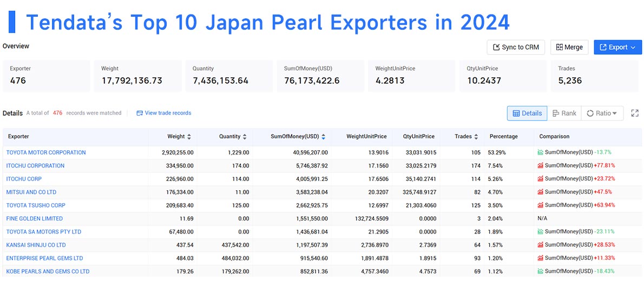Viewport: 644px width, 281px height.
Task: Open the Ratio dropdown tab
Action: [x=602, y=113]
